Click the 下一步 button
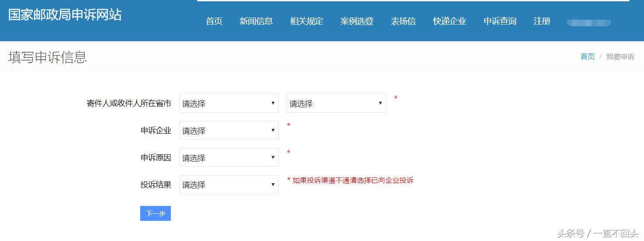This screenshot has width=644, height=241. point(156,213)
